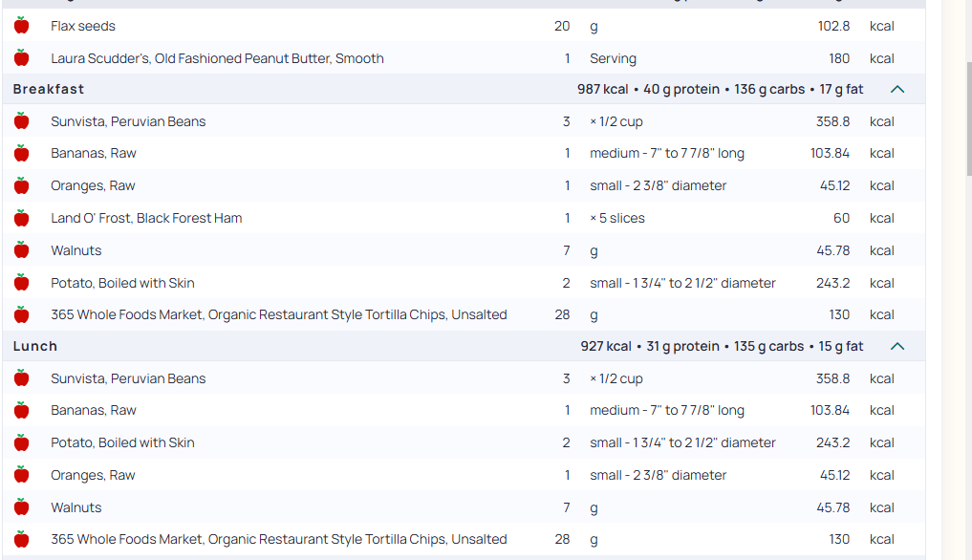Click apple icon next to Laura Scudder's Peanut Butter

click(22, 58)
